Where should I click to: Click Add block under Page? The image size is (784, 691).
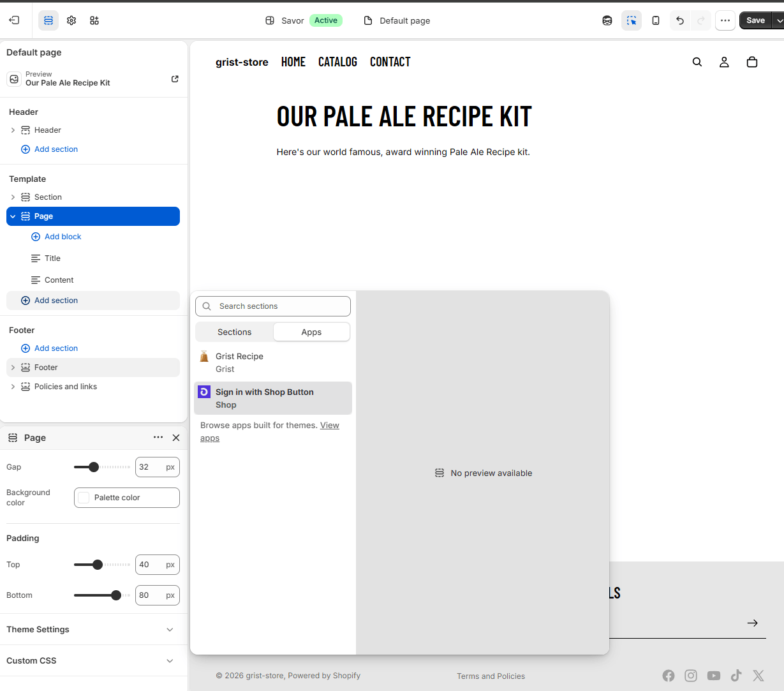56,237
